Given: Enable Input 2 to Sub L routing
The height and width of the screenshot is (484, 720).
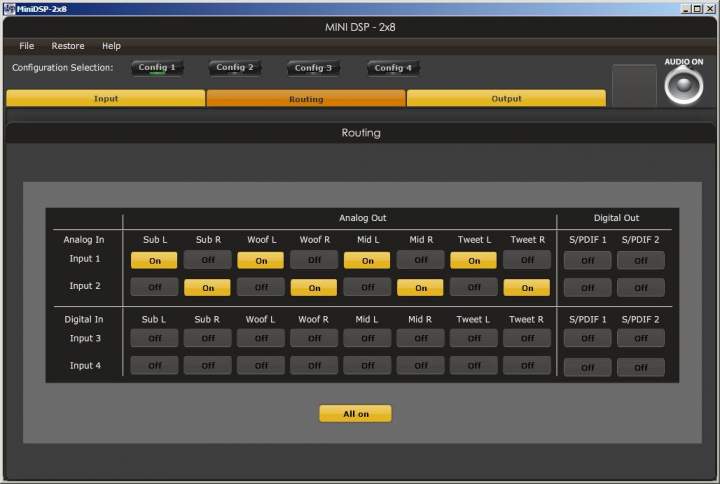Looking at the screenshot, I should point(154,287).
